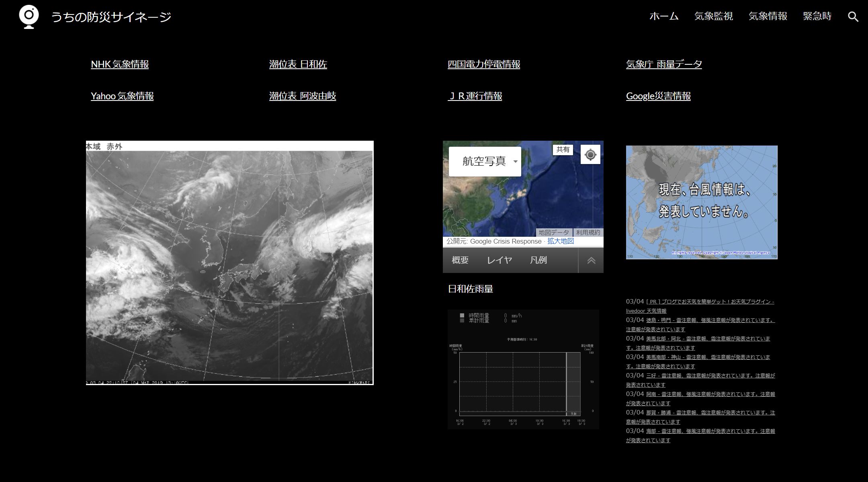Image resolution: width=868 pixels, height=482 pixels.
Task: Open the Google災害情報 link
Action: point(658,96)
